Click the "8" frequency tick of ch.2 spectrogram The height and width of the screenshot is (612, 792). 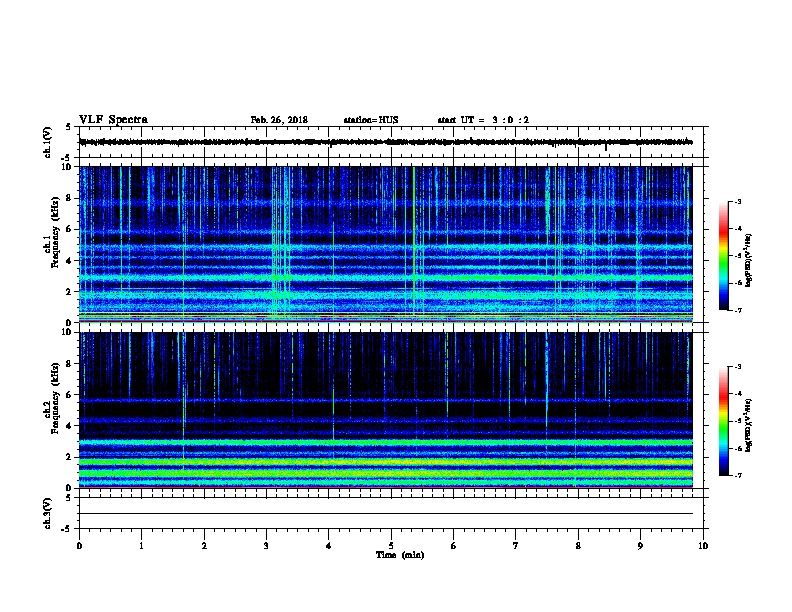tap(70, 364)
